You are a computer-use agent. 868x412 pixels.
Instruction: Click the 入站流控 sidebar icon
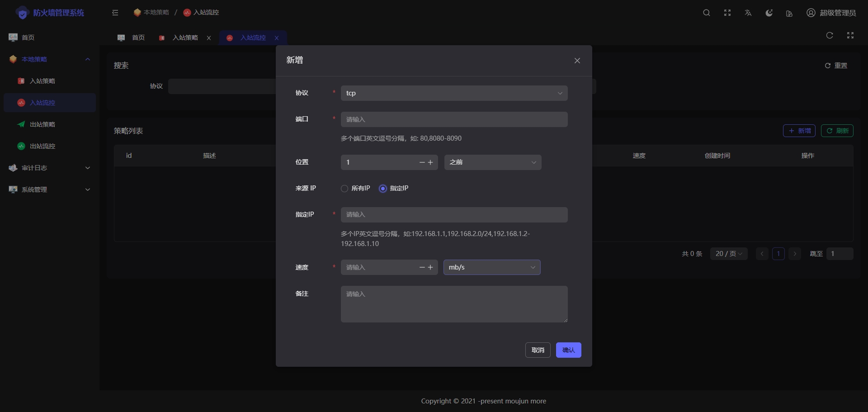21,103
